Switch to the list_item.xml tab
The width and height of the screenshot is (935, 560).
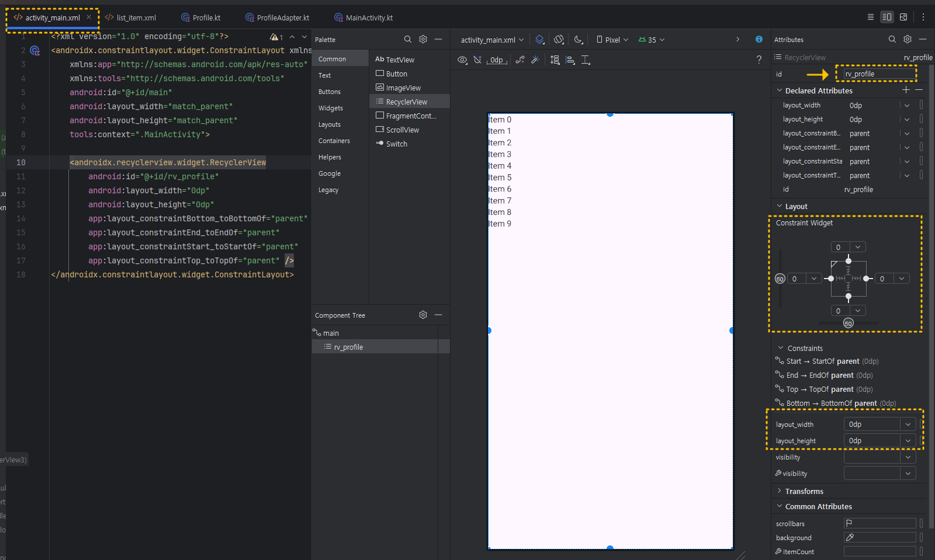tap(130, 18)
